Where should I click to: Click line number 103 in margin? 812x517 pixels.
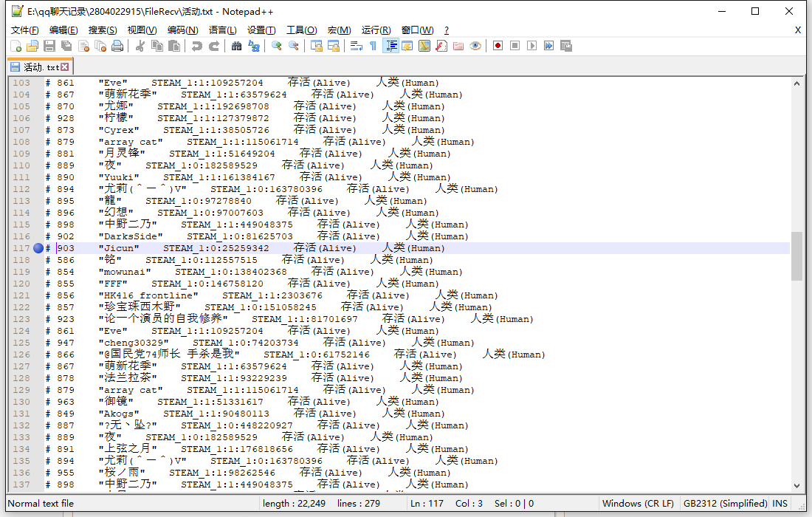[x=21, y=83]
